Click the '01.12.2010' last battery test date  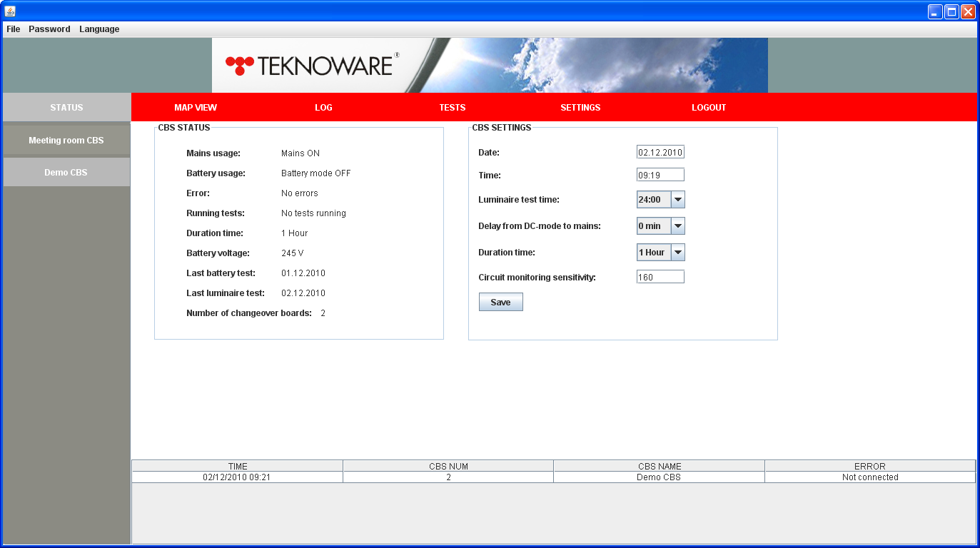pos(303,273)
